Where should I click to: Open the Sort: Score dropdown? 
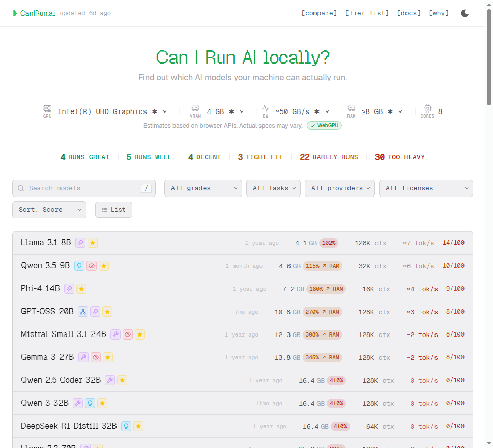(49, 209)
